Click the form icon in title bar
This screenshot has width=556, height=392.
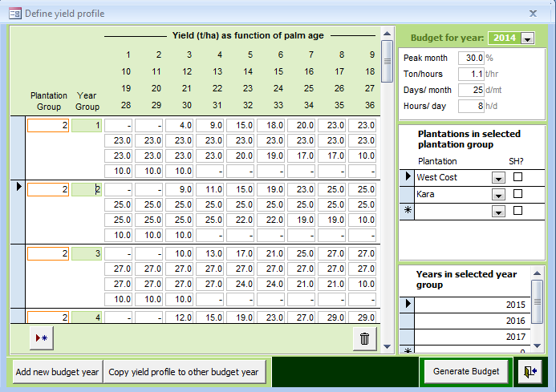[x=15, y=14]
